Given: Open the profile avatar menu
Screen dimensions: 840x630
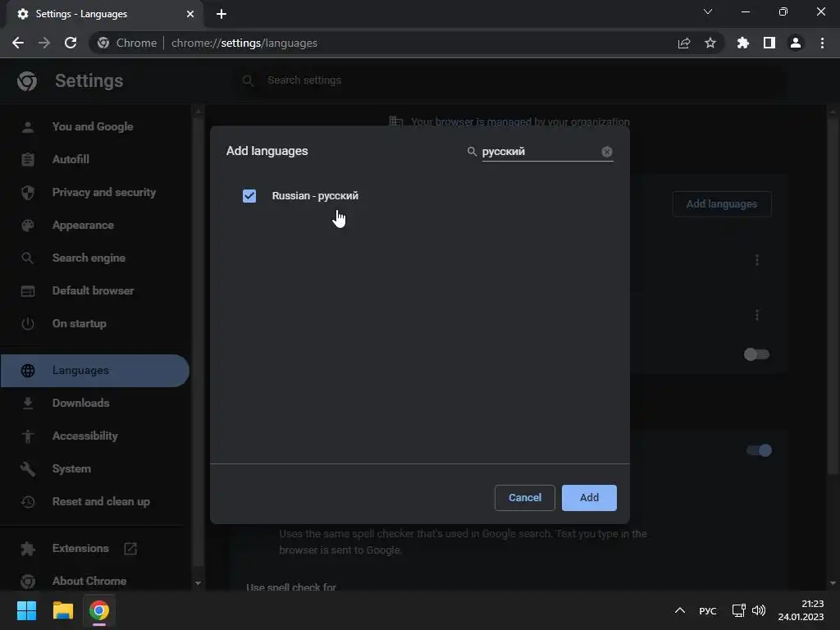Looking at the screenshot, I should (x=796, y=43).
